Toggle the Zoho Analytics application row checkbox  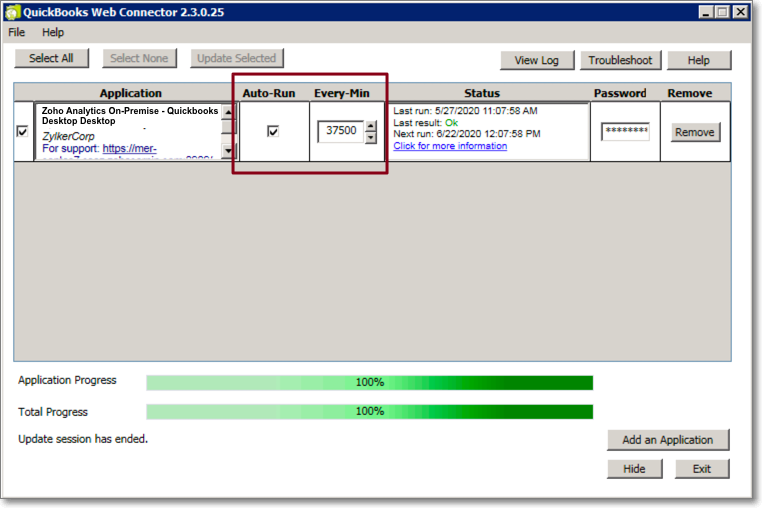click(22, 131)
